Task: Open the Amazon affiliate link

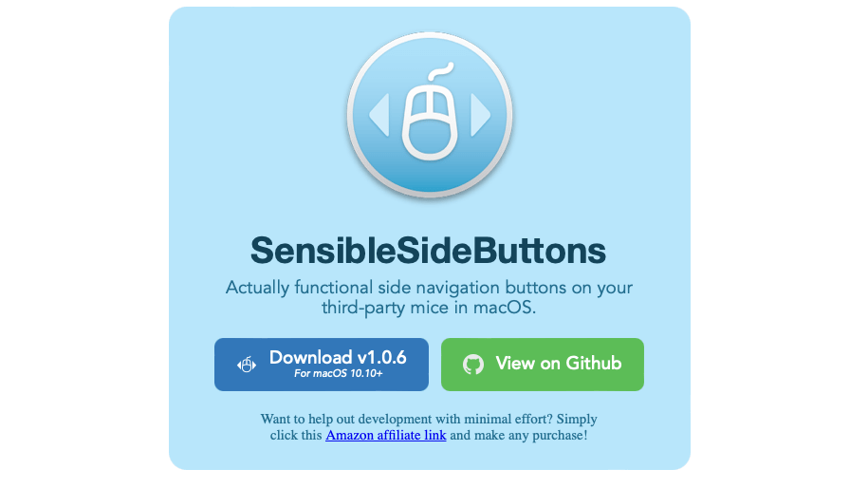Action: (x=385, y=436)
